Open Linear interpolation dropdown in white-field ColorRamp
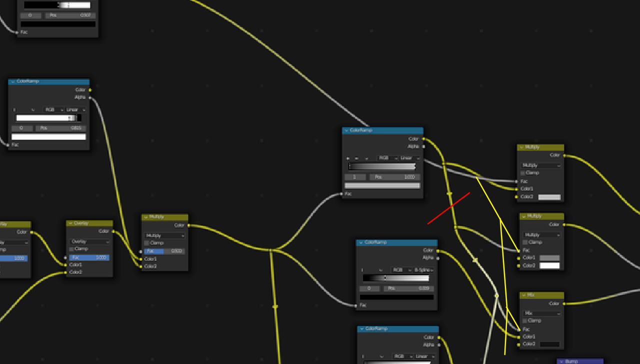Viewport: 640px width, 364px height. click(x=76, y=109)
